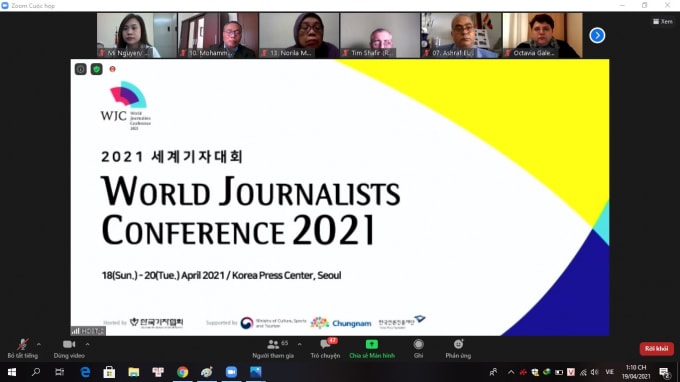Switch input language VIE indicator
Screen dimensions: 680x382
click(x=610, y=372)
